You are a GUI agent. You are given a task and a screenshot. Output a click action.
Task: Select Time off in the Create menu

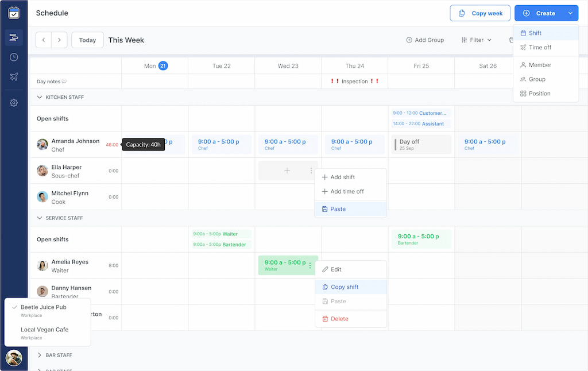tap(539, 47)
